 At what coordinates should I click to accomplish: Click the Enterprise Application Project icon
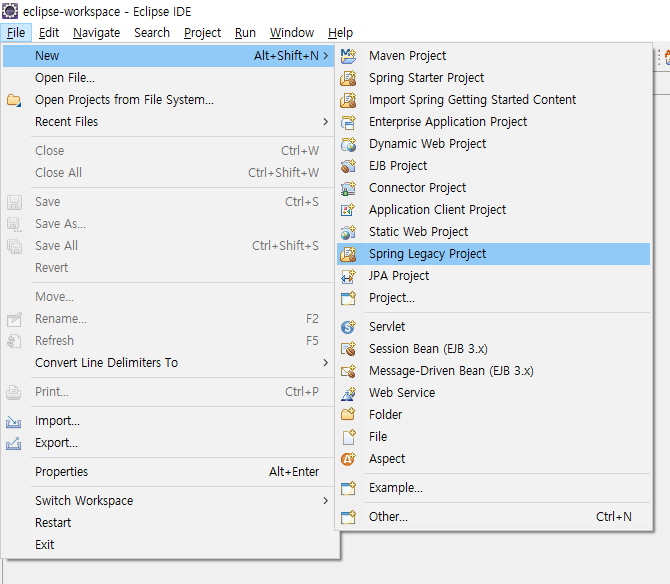coord(348,122)
